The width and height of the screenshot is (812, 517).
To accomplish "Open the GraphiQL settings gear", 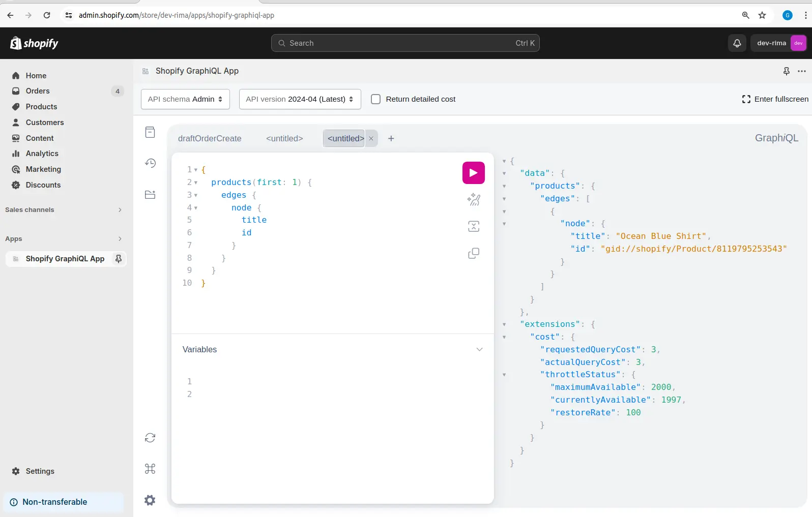I will 150,500.
